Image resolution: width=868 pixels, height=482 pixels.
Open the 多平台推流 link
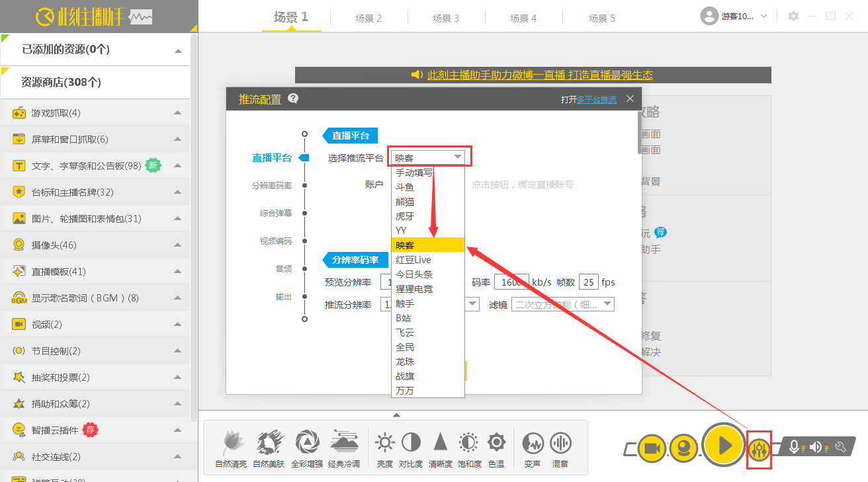[597, 99]
